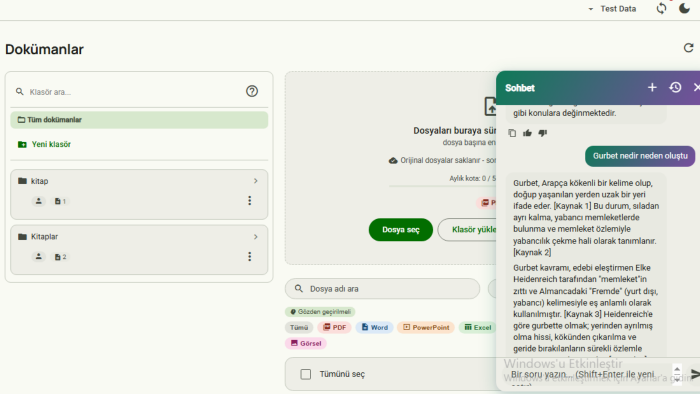Open the folder help question icon

click(x=252, y=91)
